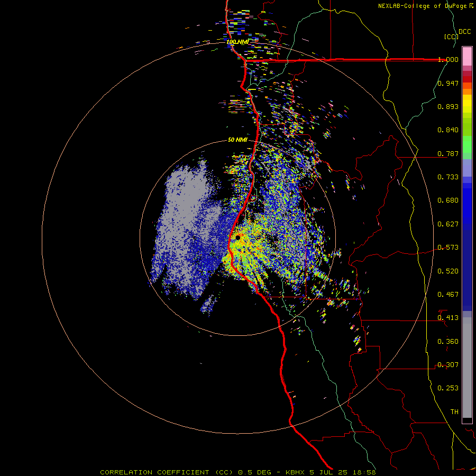Image resolution: width=476 pixels, height=476 pixels.
Task: Click the DCC label above the color scale
Action: point(464,32)
